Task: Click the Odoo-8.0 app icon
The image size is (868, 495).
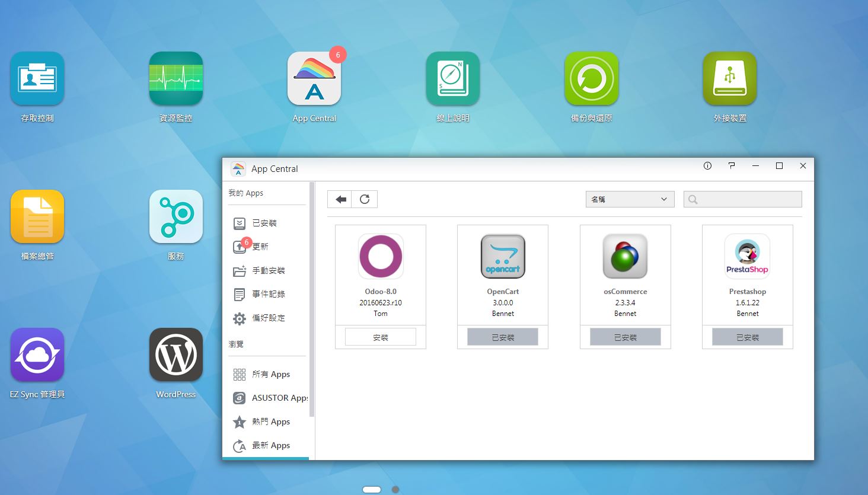Action: [381, 256]
